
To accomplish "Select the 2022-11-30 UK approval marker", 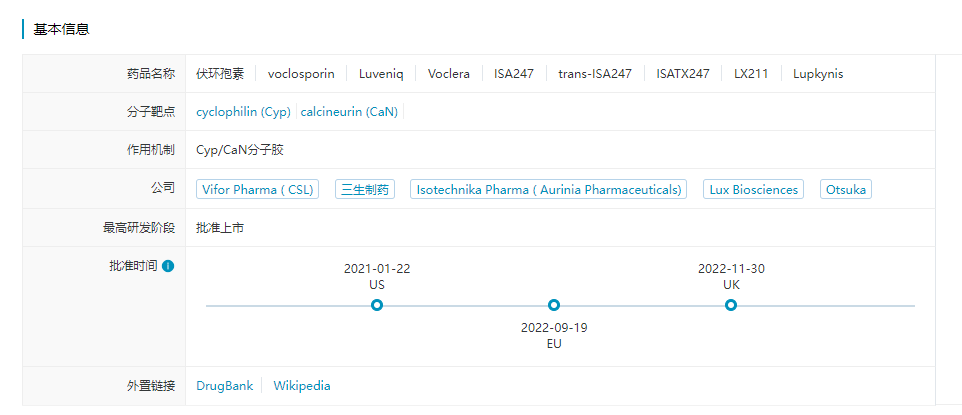I will click(731, 305).
